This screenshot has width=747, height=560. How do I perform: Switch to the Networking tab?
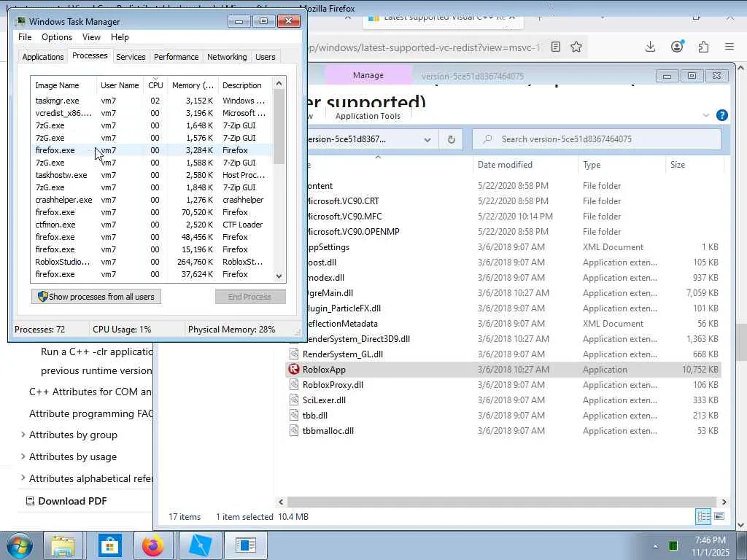227,57
